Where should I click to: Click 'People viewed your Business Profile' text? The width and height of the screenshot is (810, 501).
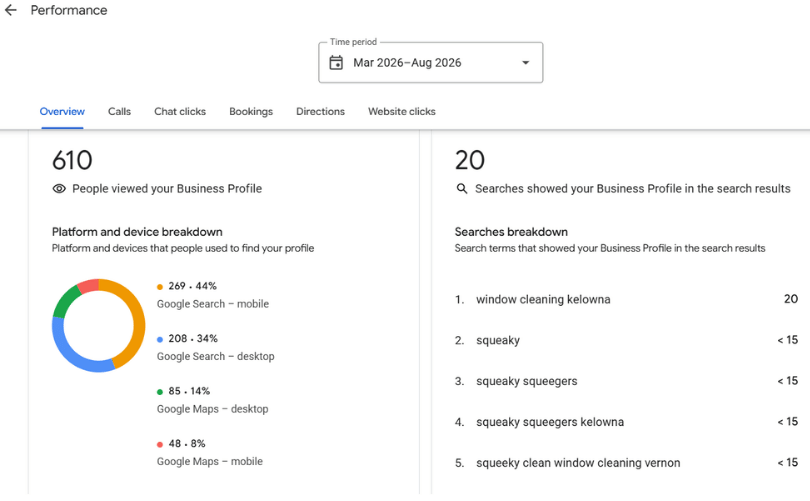pos(167,189)
